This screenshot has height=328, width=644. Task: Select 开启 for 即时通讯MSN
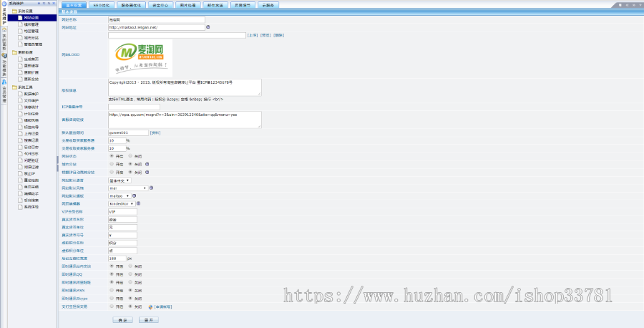click(x=112, y=290)
